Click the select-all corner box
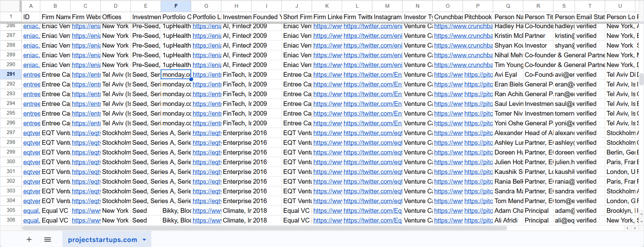 [11, 6]
